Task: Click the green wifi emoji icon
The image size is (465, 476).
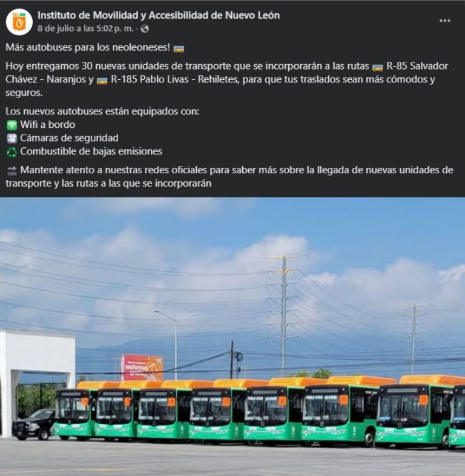Action: point(12,125)
